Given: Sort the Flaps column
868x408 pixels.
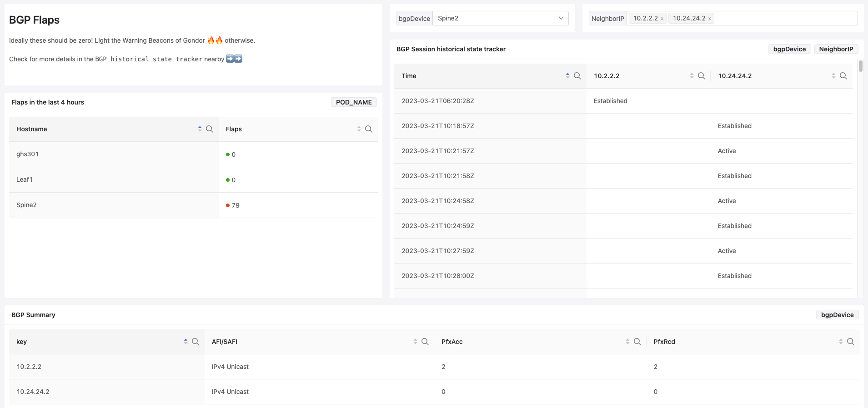Looking at the screenshot, I should pos(359,129).
